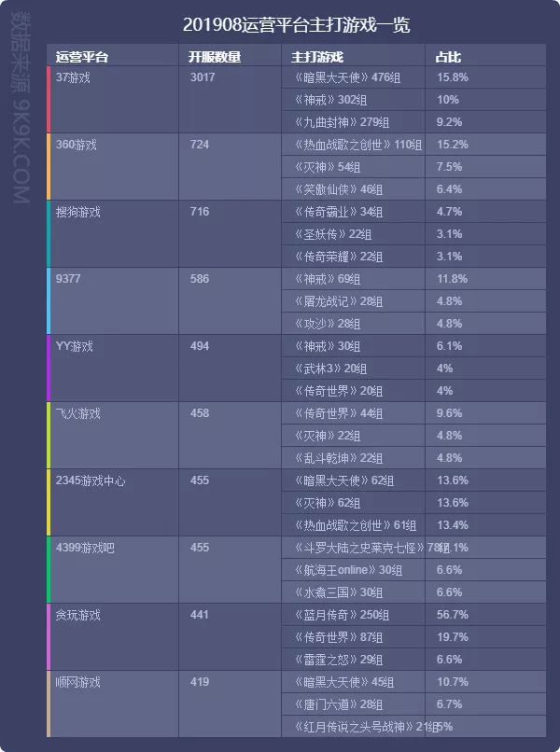
Task: Click the 3017 server count cell
Action: tap(203, 77)
